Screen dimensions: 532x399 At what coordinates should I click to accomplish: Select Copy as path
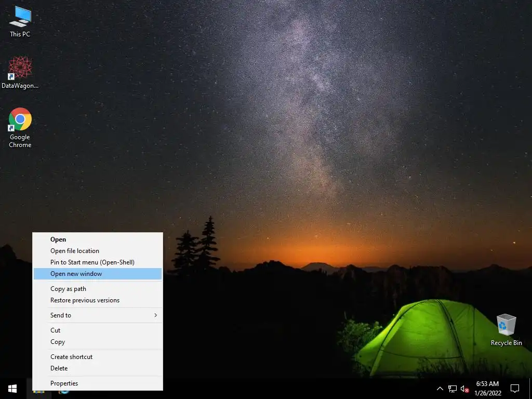click(98, 289)
